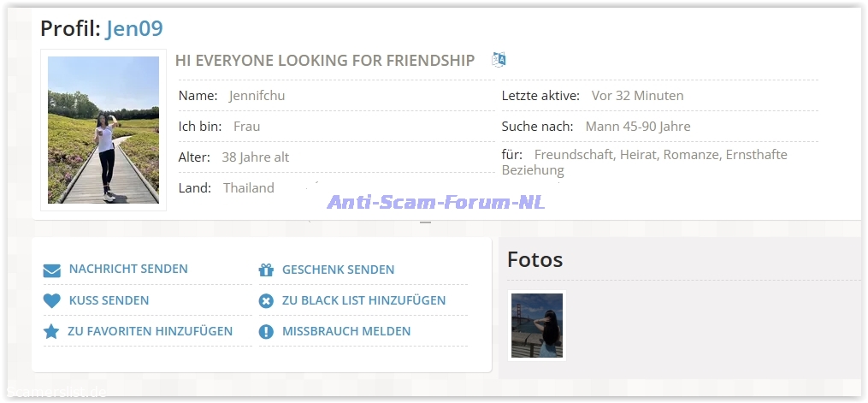Click the circled X black list icon
Image resolution: width=868 pixels, height=403 pixels.
click(x=266, y=301)
